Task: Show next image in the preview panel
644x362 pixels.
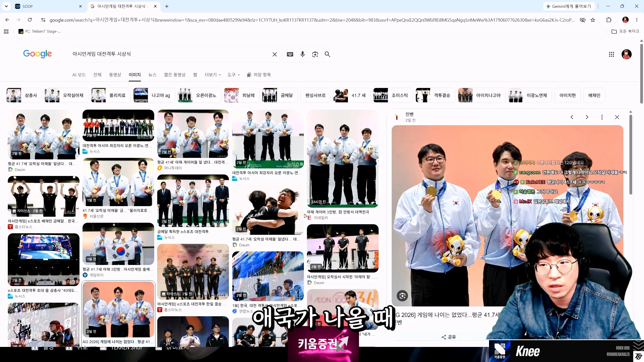Action: (x=587, y=117)
